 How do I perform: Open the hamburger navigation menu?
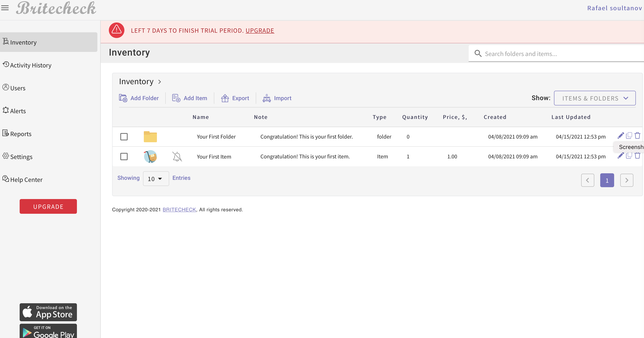(5, 8)
